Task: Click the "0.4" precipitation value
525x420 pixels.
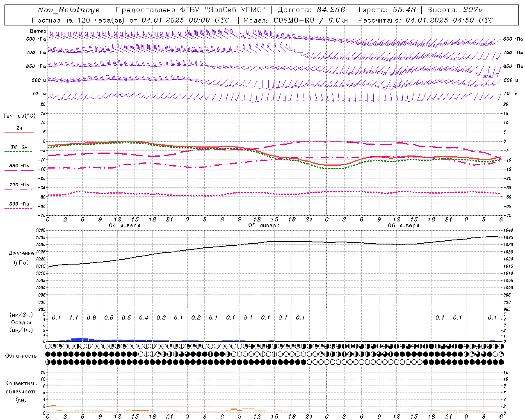Action: coord(144,318)
